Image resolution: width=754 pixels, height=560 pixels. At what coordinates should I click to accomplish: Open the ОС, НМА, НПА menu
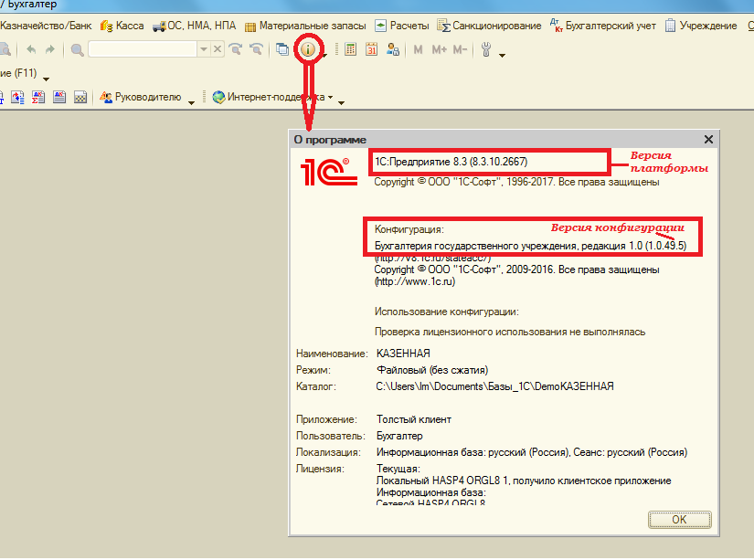195,26
